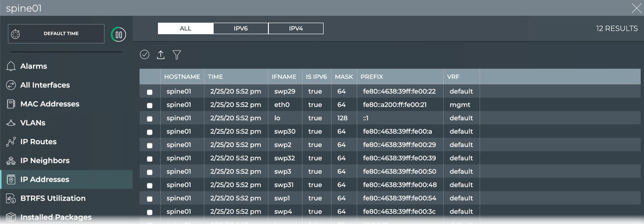Tick the checkbox for swp30 row
644x224 pixels.
pyautogui.click(x=150, y=132)
